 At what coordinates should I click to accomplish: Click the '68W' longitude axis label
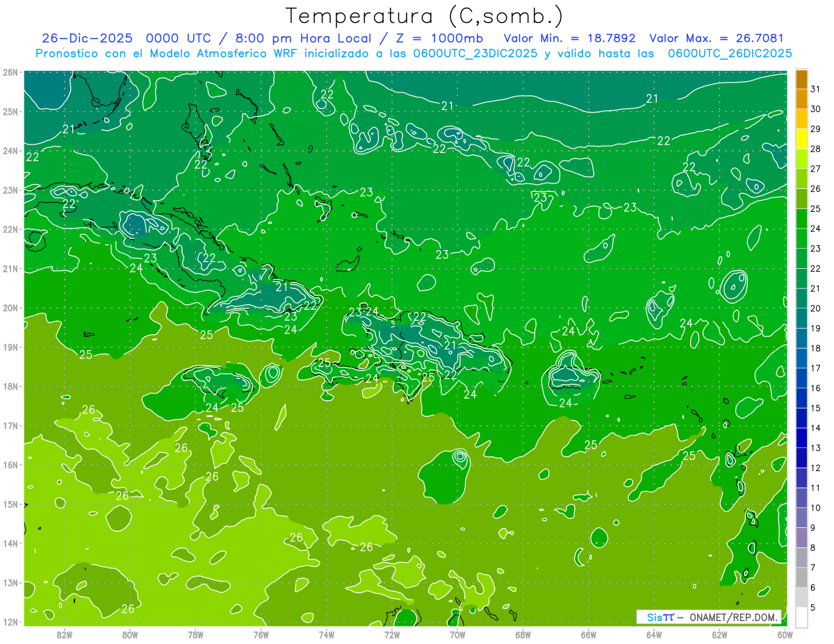pyautogui.click(x=523, y=634)
